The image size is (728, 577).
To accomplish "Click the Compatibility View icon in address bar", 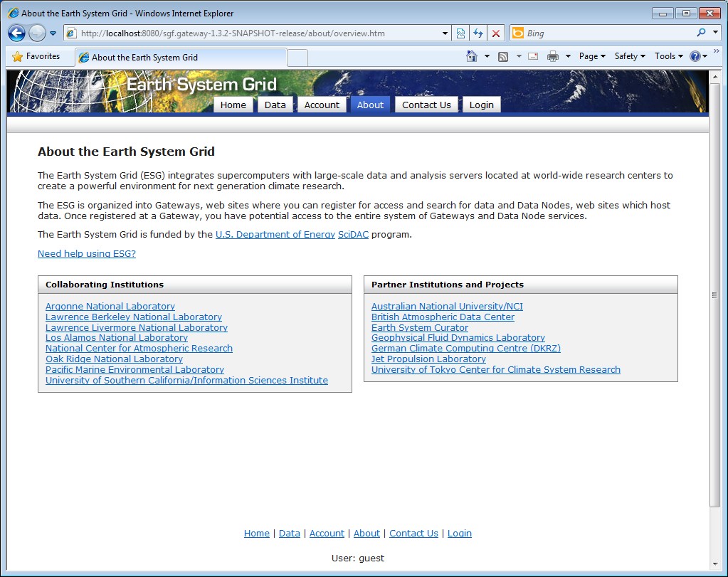I will point(461,33).
